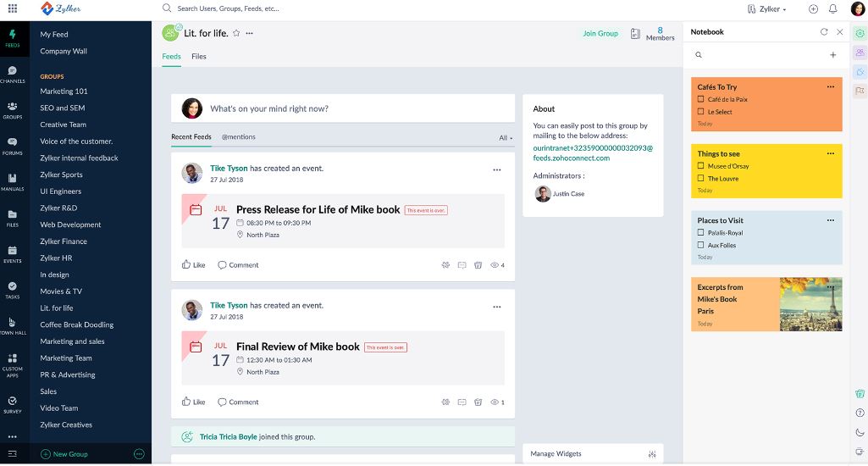Click the top search users field

pyautogui.click(x=228, y=8)
